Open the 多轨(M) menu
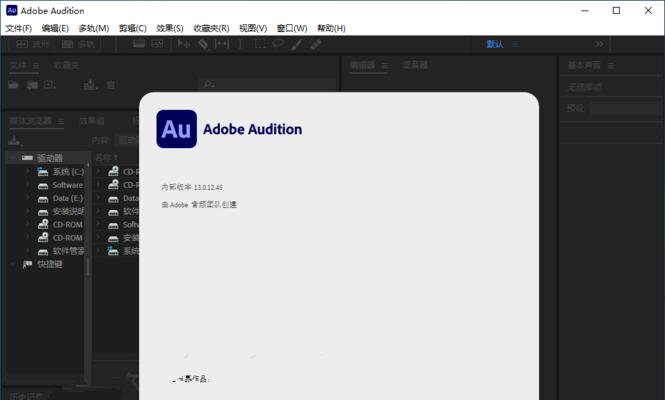The height and width of the screenshot is (400, 665). 94,28
